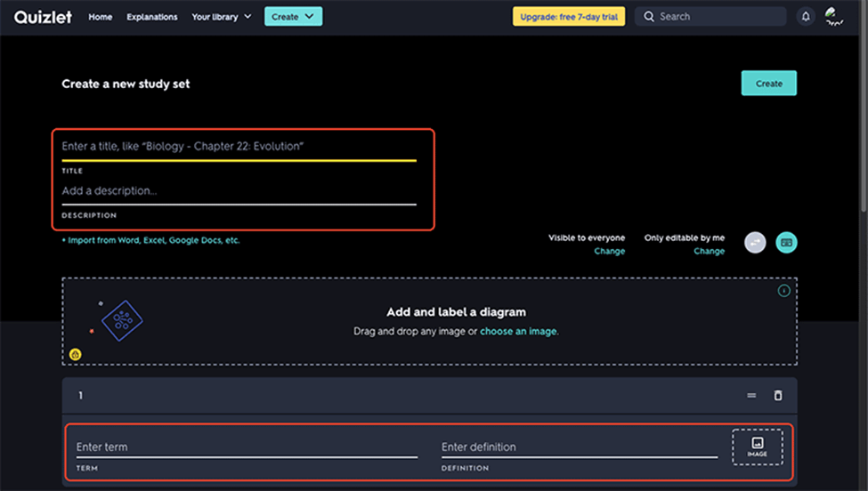Viewport: 868px width, 491px height.
Task: Change the Visible to everyone setting
Action: [609, 252]
